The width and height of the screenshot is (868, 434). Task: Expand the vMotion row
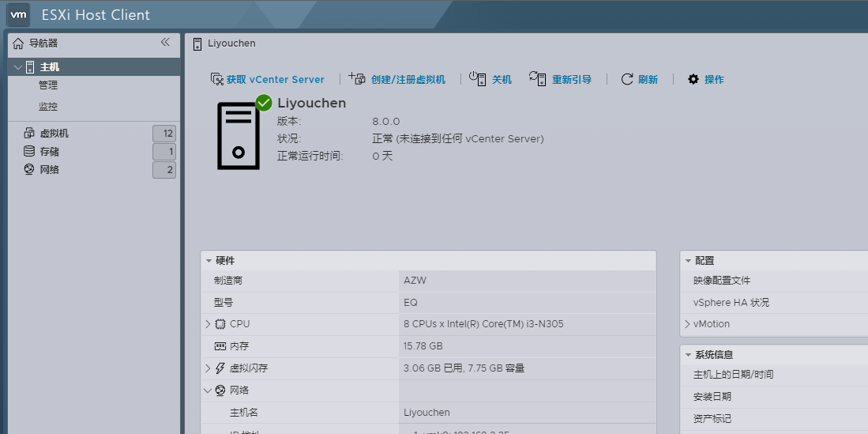pos(688,324)
